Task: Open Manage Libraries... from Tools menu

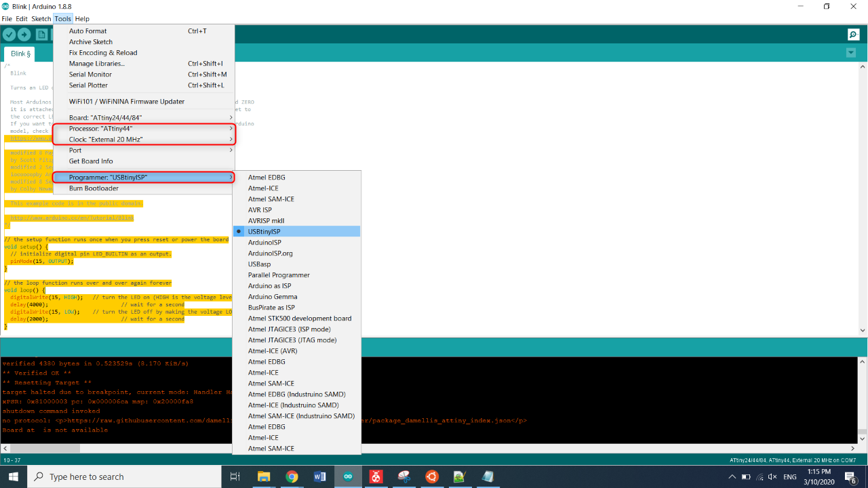Action: coord(144,64)
